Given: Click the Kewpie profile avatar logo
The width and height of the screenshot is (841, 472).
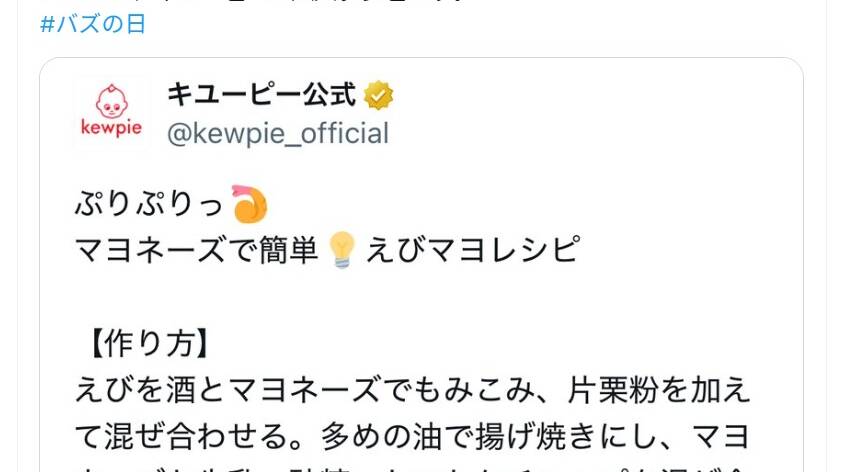Looking at the screenshot, I should [112, 112].
